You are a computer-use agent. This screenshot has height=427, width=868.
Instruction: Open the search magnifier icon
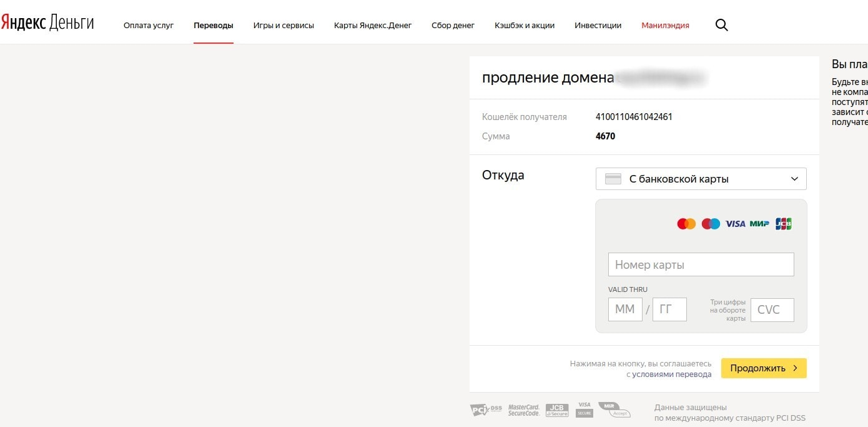[x=721, y=26]
